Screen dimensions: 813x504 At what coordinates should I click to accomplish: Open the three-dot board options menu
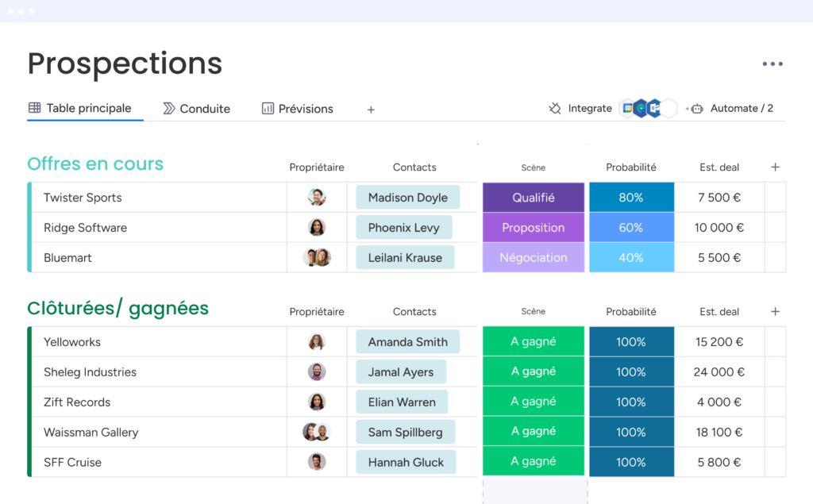[772, 63]
